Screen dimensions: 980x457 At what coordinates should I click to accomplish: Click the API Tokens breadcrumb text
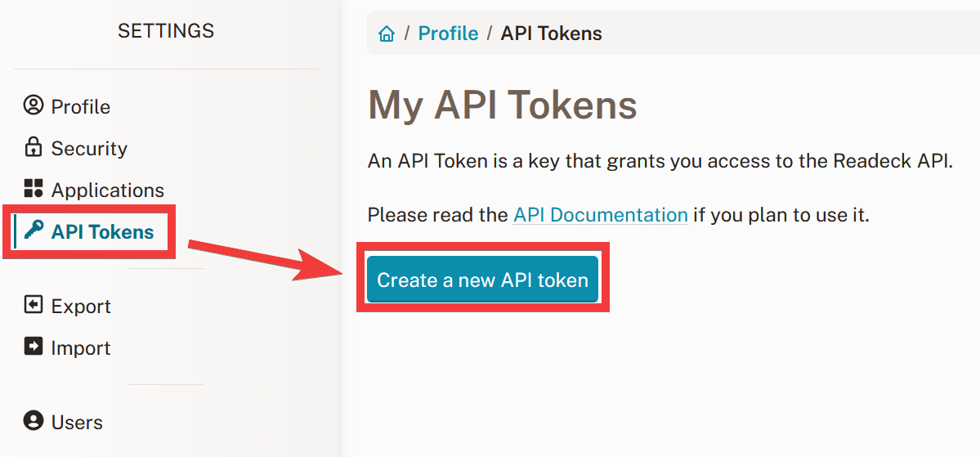pyautogui.click(x=551, y=34)
